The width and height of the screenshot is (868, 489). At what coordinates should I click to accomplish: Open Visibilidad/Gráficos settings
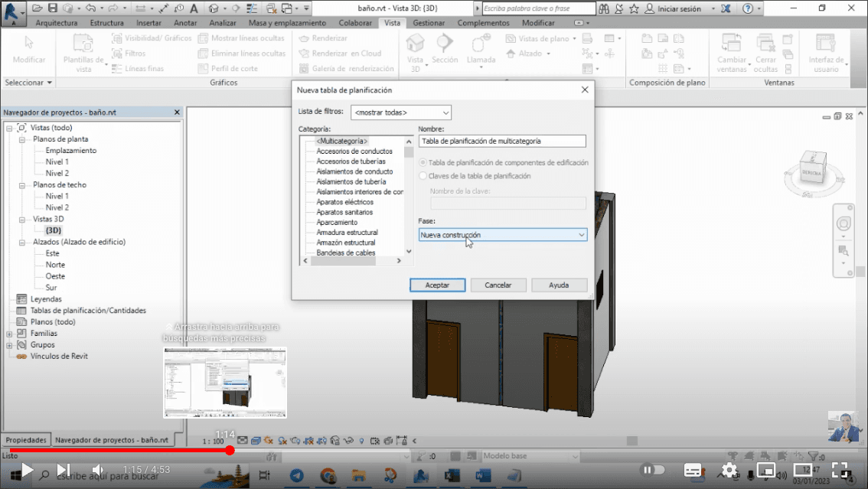point(151,38)
